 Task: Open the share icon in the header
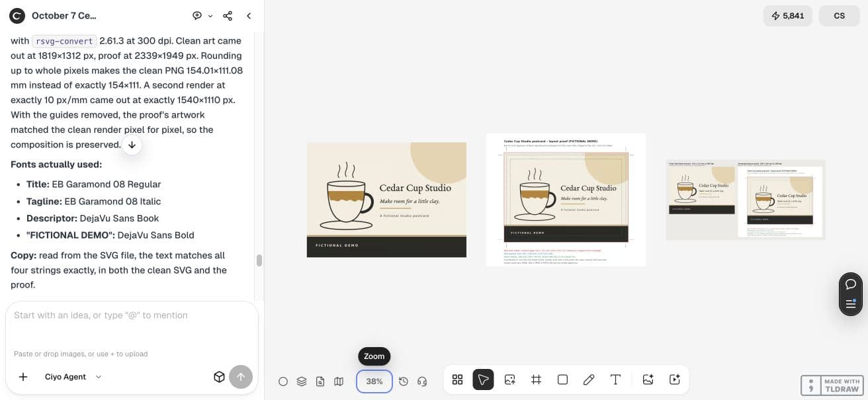point(228,15)
